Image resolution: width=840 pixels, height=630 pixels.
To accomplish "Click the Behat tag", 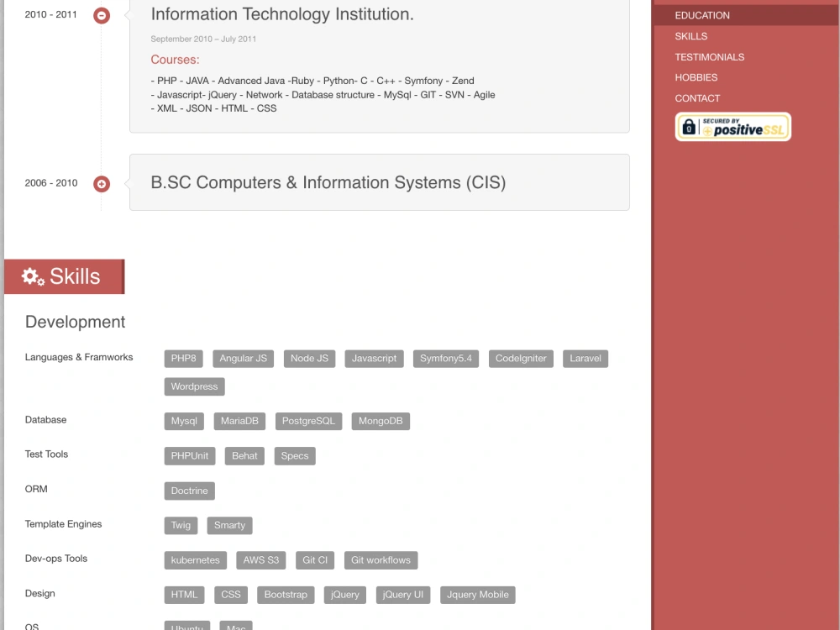I will (244, 456).
